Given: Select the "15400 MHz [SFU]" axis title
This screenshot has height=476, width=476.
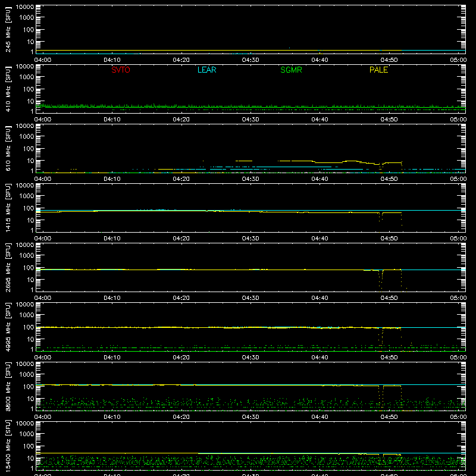Looking at the screenshot, I should (x=8, y=446).
